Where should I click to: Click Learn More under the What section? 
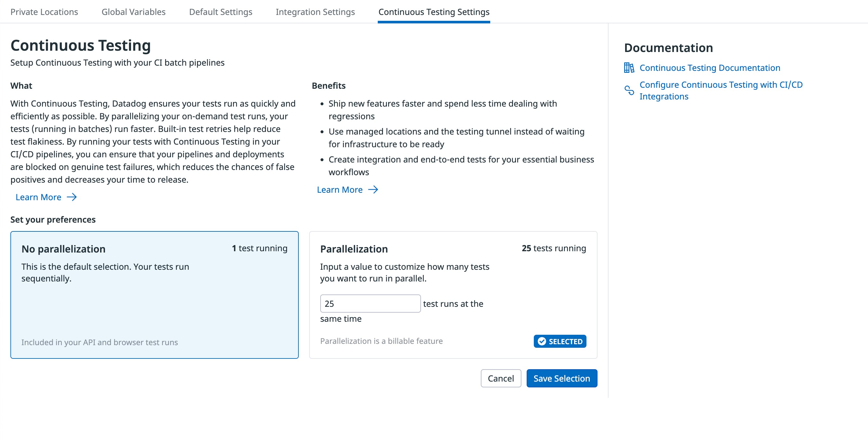pyautogui.click(x=38, y=197)
